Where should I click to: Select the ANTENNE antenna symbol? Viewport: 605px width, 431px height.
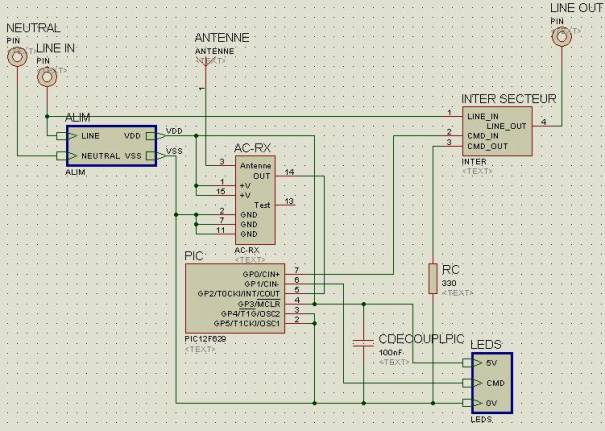click(205, 61)
